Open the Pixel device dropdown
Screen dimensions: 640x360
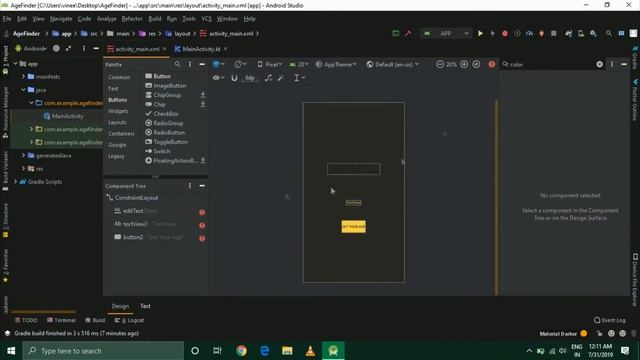point(270,64)
